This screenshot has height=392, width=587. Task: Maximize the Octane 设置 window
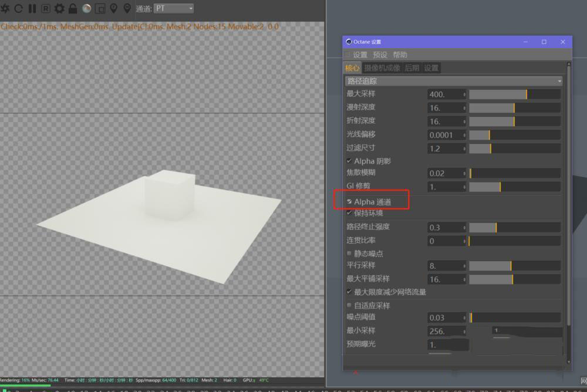click(544, 42)
